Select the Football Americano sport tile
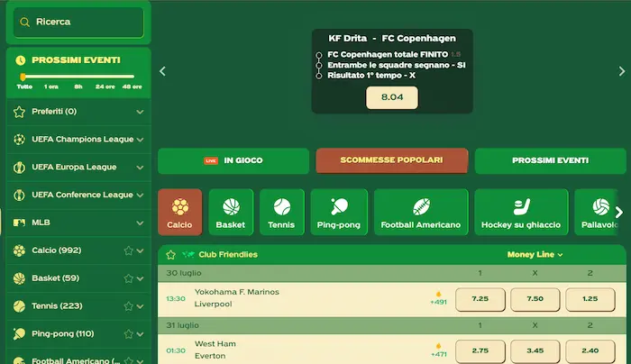The height and width of the screenshot is (364, 631). click(x=421, y=212)
